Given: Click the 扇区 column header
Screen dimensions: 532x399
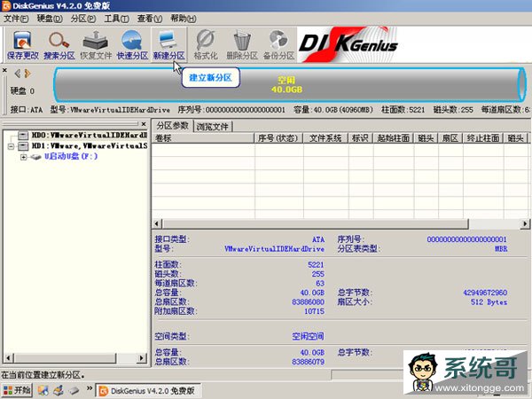Looking at the screenshot, I should click(450, 138).
